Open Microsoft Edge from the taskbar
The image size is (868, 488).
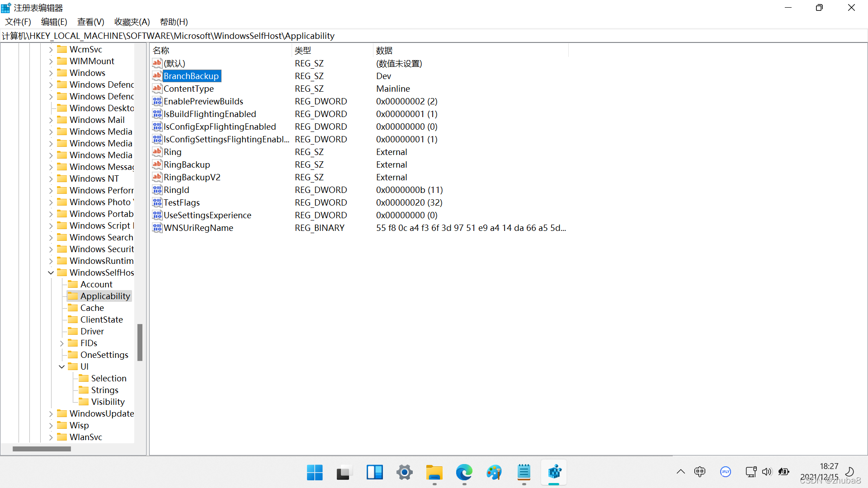tap(464, 472)
